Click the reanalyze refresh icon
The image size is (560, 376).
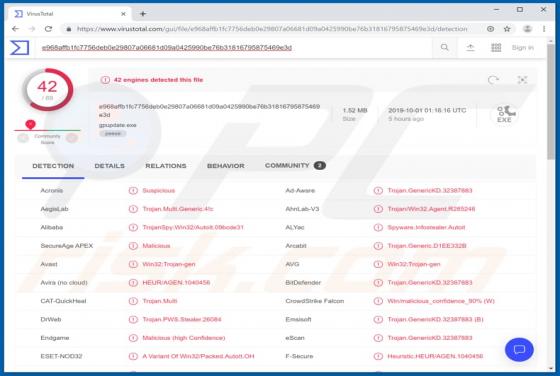click(493, 80)
